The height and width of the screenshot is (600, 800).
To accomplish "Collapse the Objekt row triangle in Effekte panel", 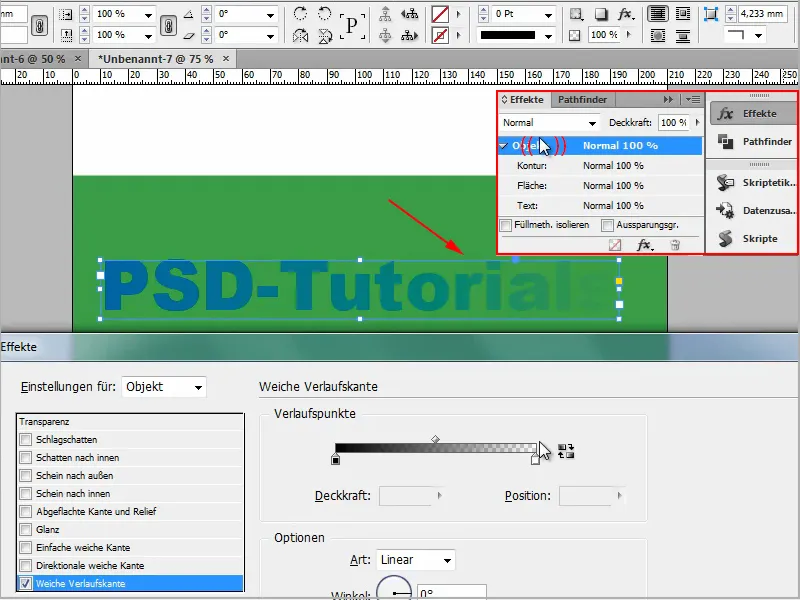I will pyautogui.click(x=504, y=146).
